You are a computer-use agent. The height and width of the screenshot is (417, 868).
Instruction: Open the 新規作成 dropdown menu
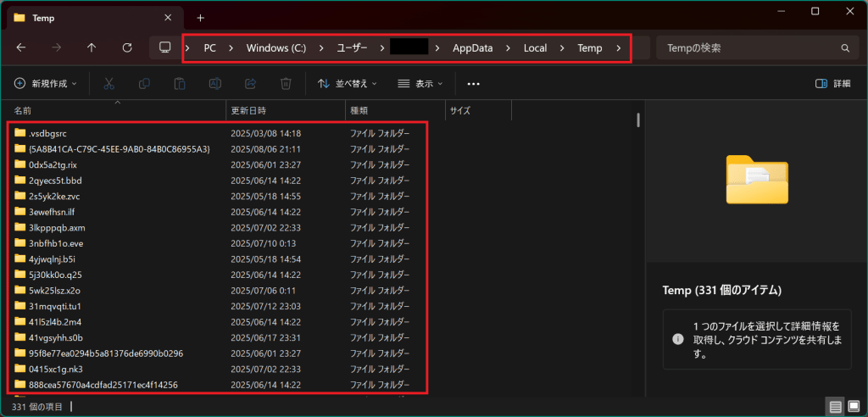pyautogui.click(x=45, y=84)
